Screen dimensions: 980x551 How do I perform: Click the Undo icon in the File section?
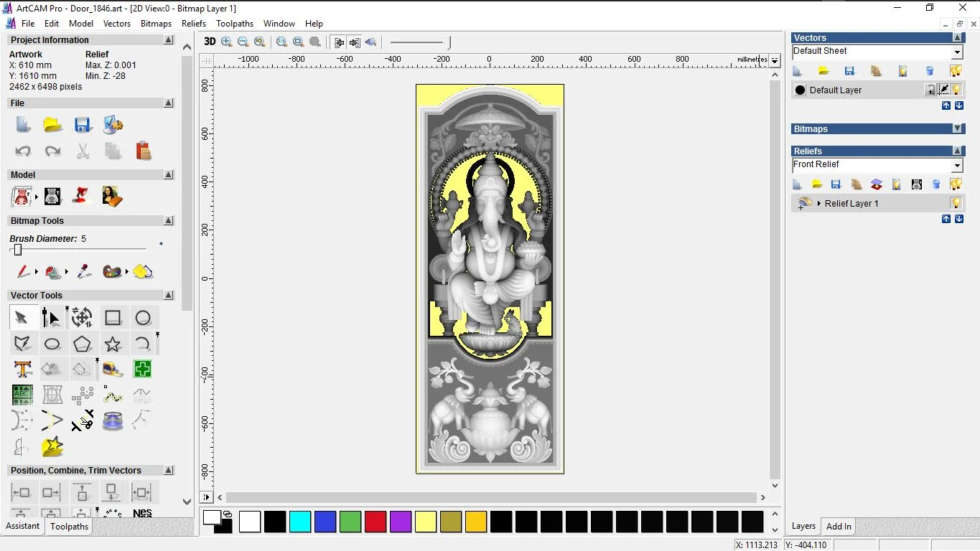coord(22,150)
